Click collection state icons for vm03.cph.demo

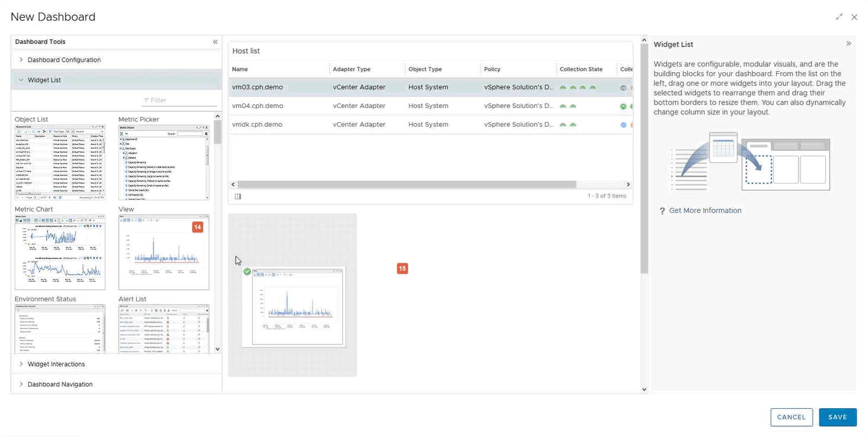pyautogui.click(x=577, y=87)
